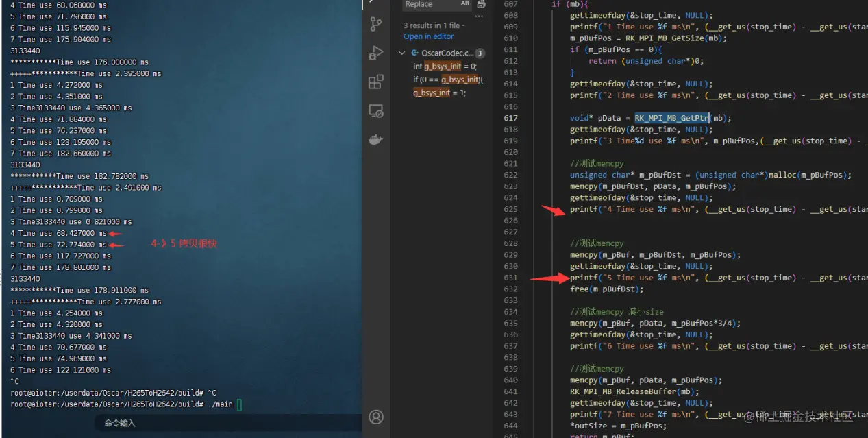Select OscarCodec.c... file in search results

447,53
